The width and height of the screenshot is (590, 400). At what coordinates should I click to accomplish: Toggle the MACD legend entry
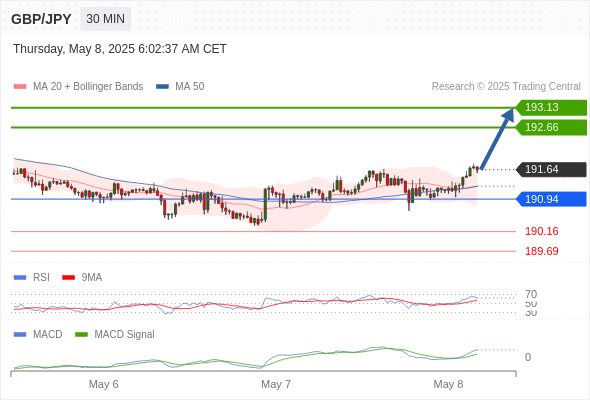(x=38, y=334)
